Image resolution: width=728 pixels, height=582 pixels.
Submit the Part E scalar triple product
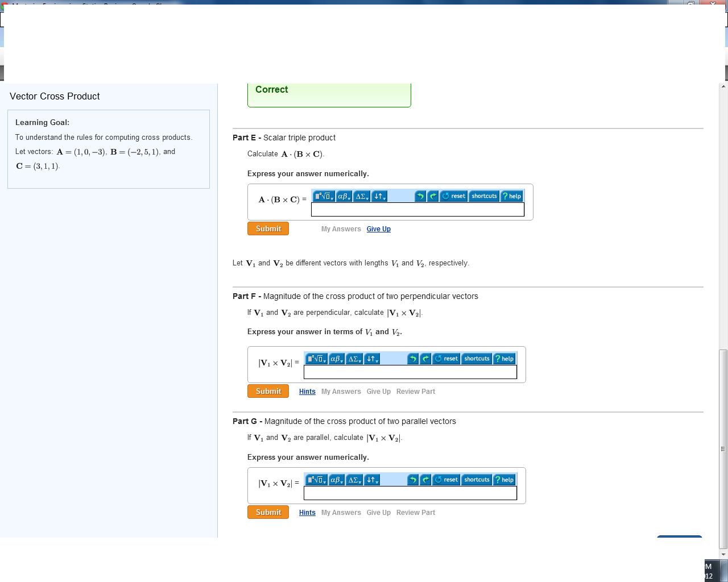[268, 228]
